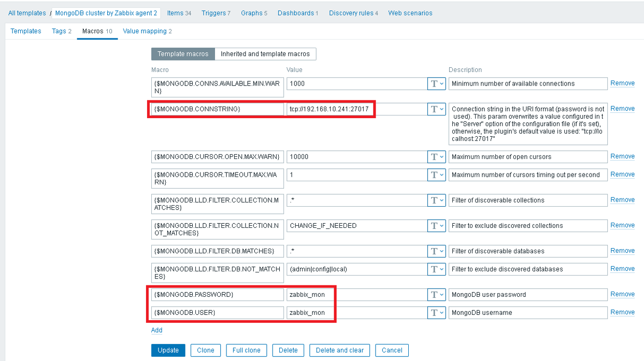Add a new macro row

[x=157, y=330]
